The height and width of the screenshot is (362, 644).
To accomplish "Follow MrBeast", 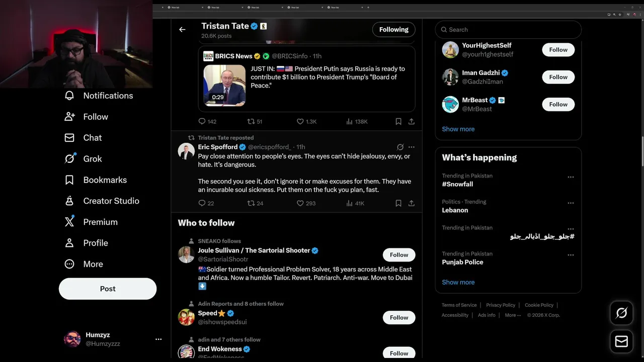I will click(x=558, y=104).
